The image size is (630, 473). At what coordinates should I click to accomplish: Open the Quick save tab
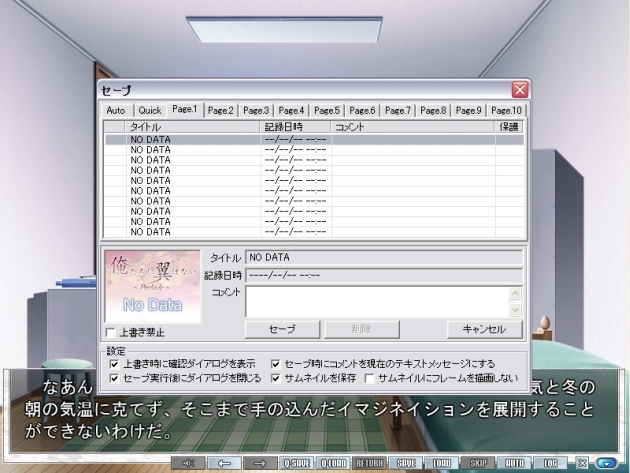(150, 110)
